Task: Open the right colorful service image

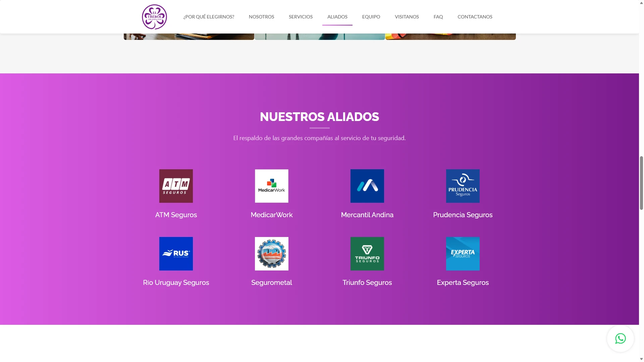Action: 450,37
